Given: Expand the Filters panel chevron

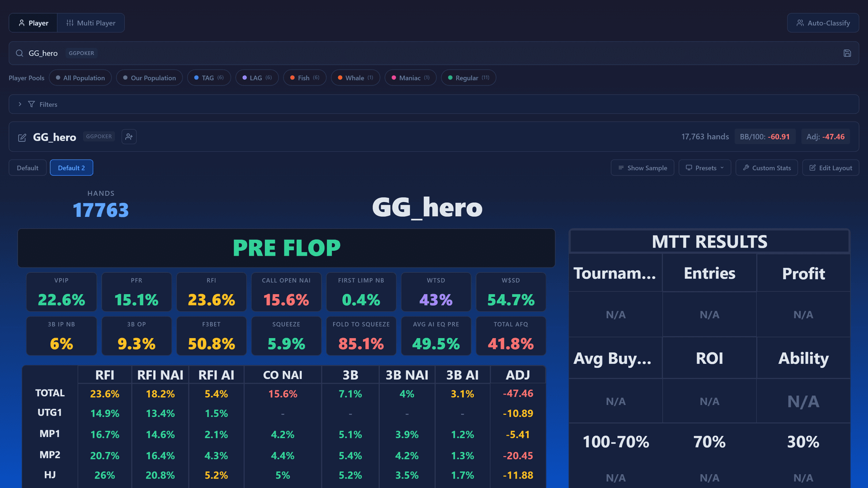Looking at the screenshot, I should [20, 104].
